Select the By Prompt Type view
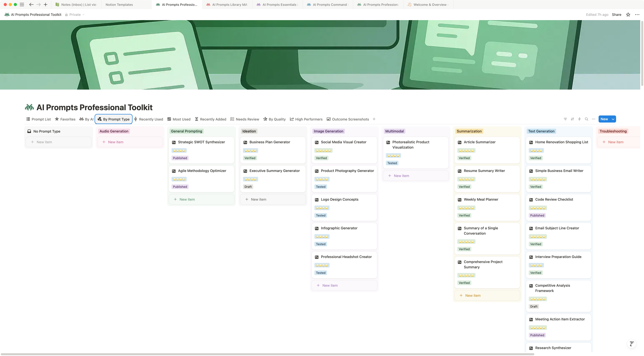 (113, 119)
